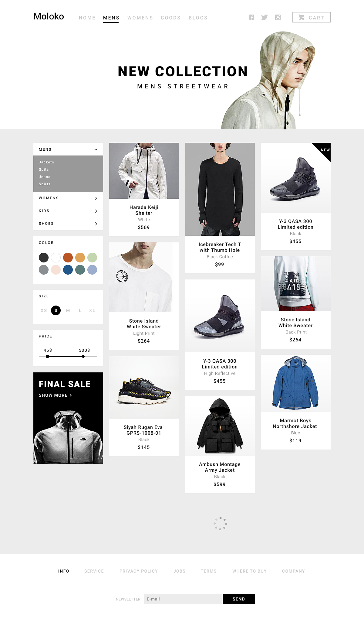Expand the SHOES category
Screen dimensions: 364x633
[x=96, y=224]
